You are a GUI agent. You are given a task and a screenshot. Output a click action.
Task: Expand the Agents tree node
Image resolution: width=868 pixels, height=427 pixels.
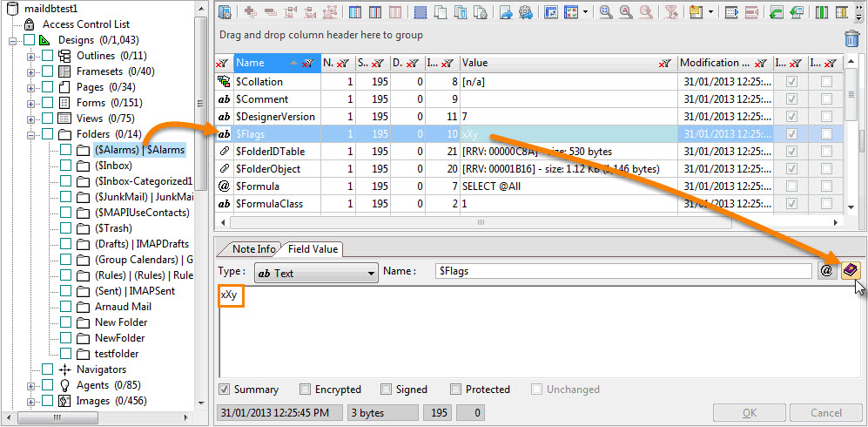tap(31, 385)
